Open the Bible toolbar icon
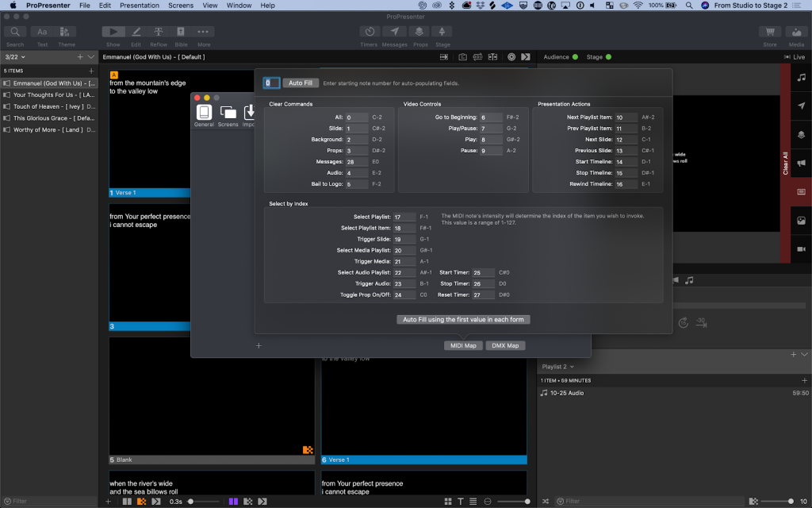 click(x=181, y=32)
